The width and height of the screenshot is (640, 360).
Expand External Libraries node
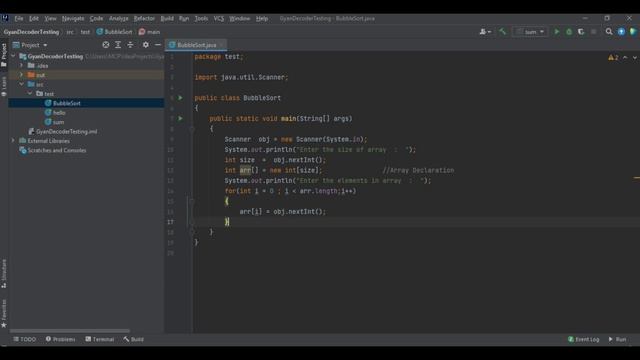13,140
